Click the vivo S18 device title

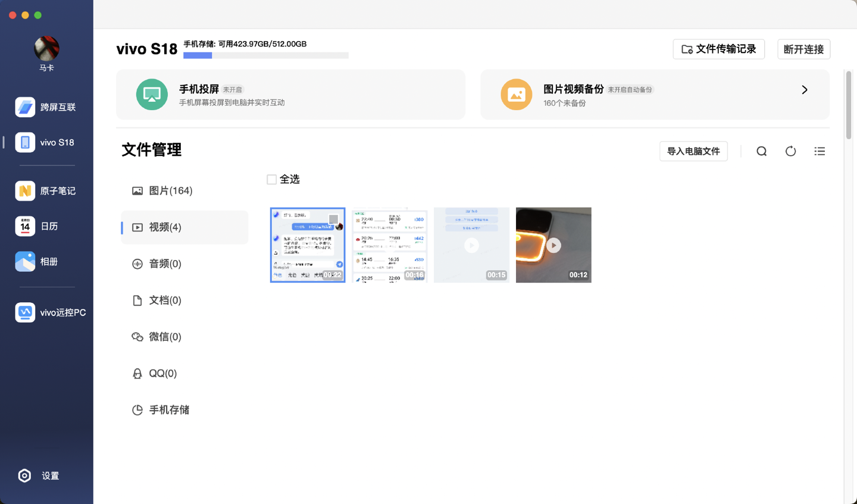coord(146,49)
